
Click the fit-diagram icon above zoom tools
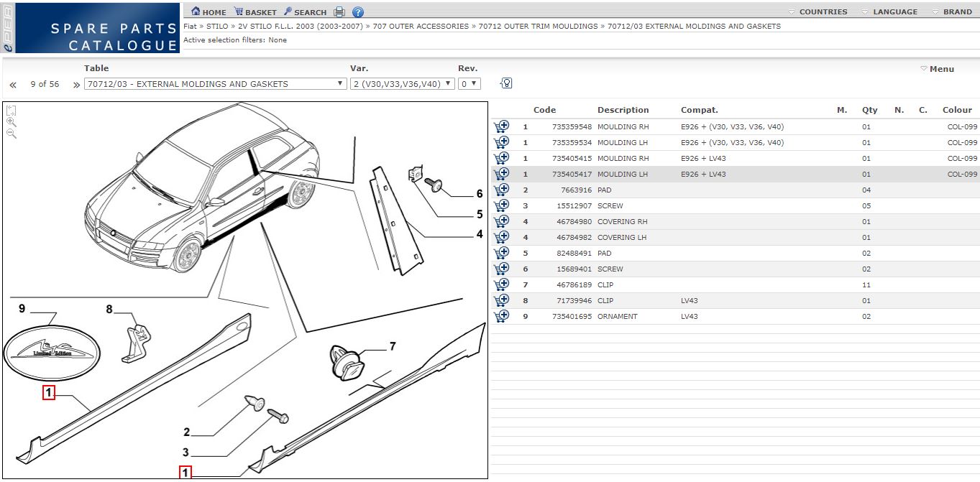[11, 111]
